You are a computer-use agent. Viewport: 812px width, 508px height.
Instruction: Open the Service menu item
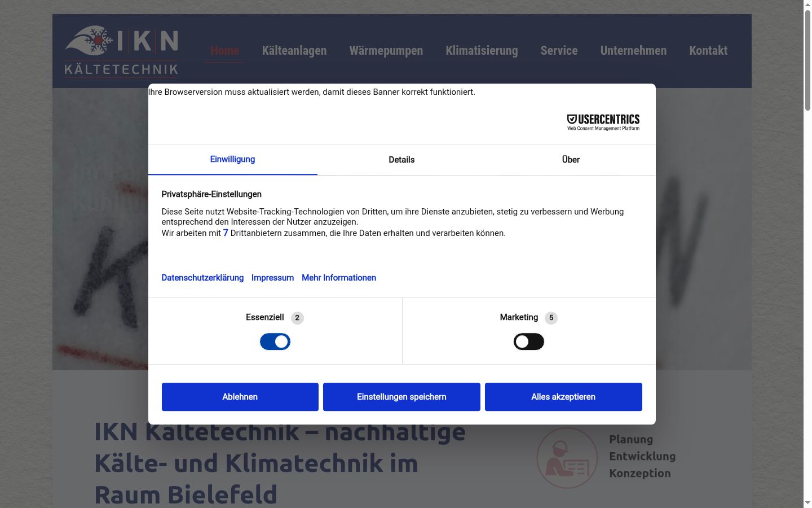pos(559,51)
